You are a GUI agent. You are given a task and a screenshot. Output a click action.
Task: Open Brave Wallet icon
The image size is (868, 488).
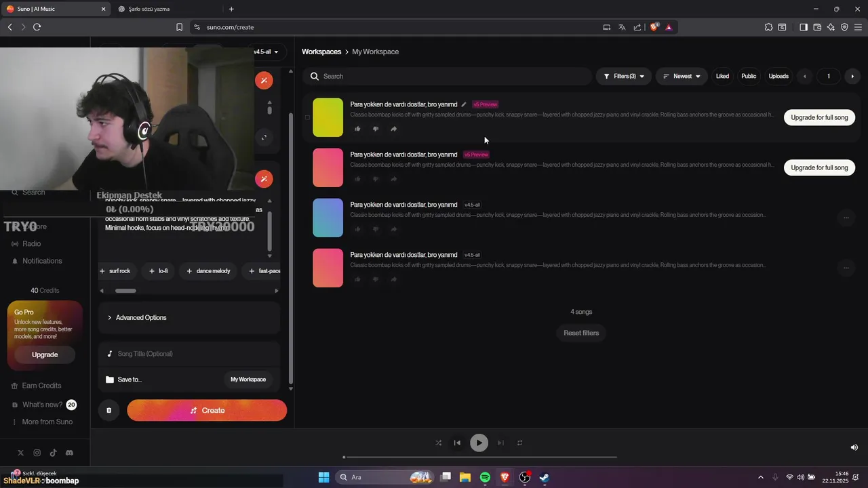[x=817, y=27]
